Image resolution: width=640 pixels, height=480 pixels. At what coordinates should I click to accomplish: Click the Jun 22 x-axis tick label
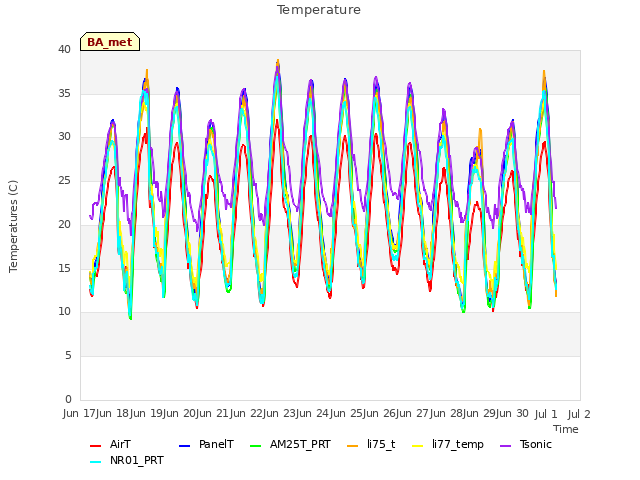tap(246, 413)
